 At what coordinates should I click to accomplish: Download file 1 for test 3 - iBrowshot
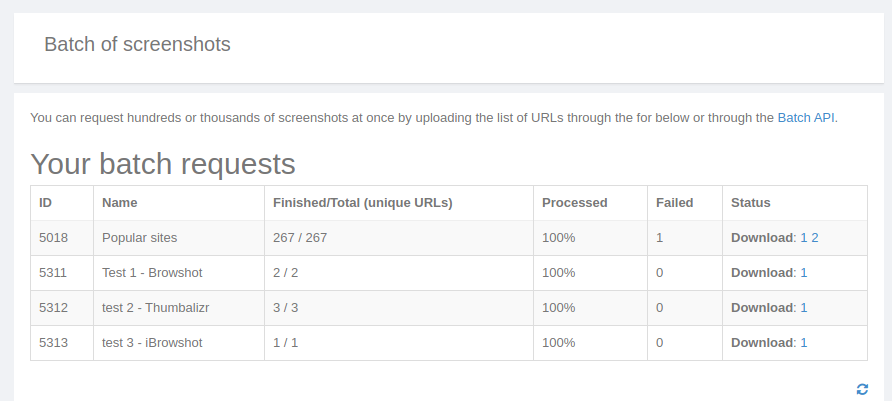[x=804, y=343]
